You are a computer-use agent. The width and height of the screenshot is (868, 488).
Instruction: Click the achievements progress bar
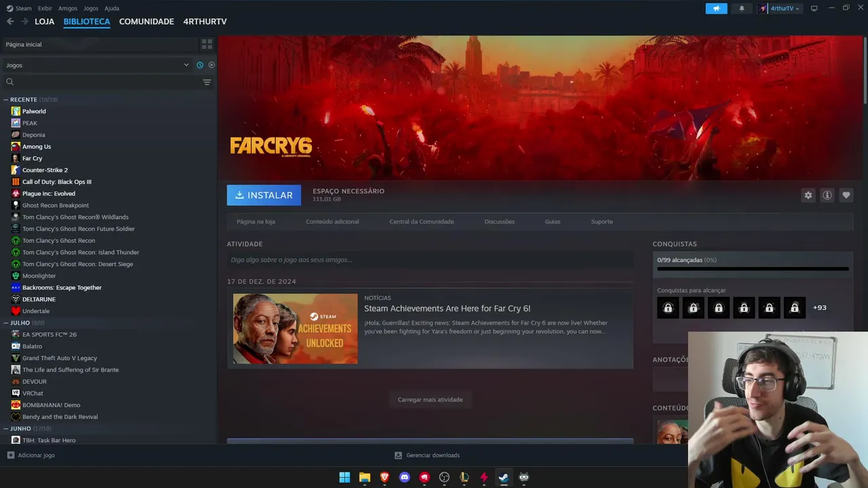pos(753,269)
